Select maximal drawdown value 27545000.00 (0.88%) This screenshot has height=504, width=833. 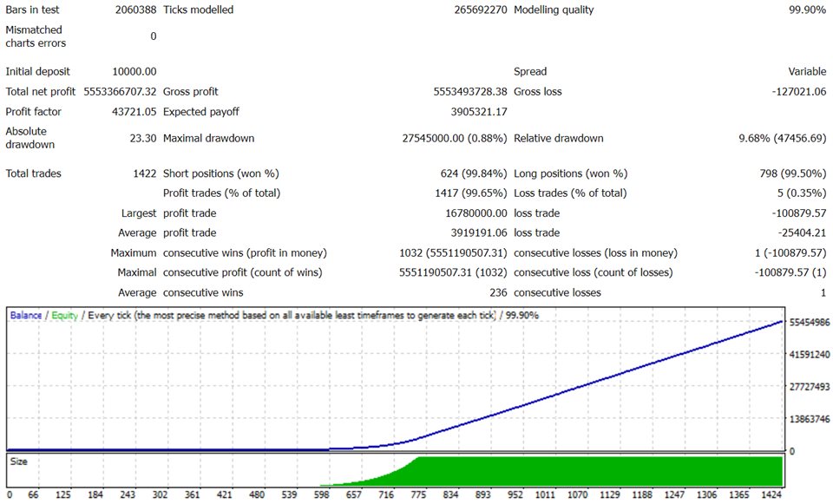[x=455, y=138]
